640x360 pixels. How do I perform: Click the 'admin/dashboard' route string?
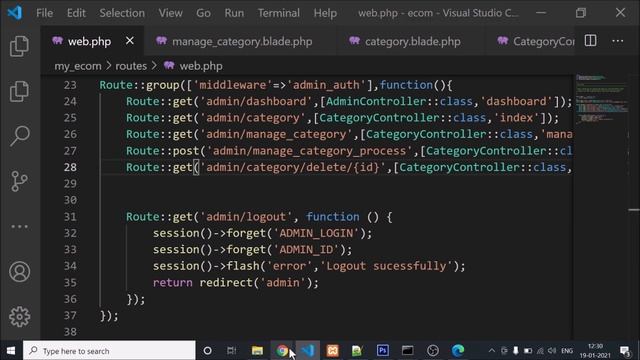256,101
